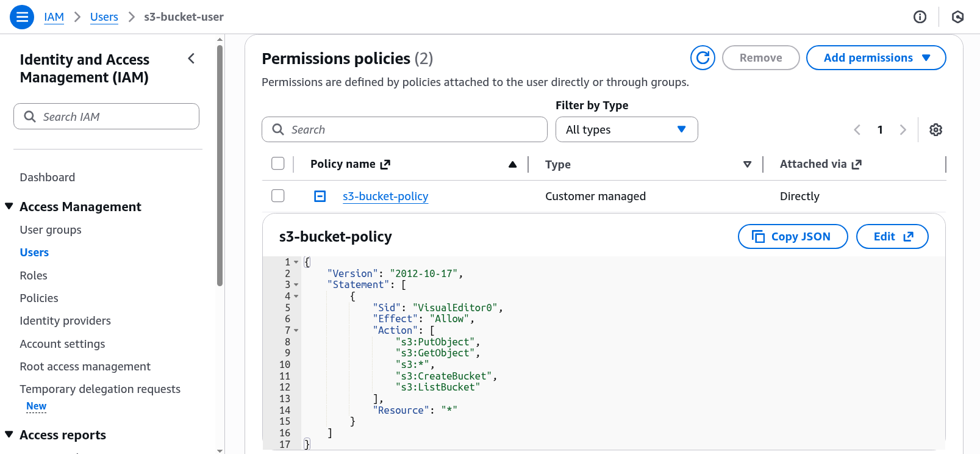The width and height of the screenshot is (980, 454).
Task: Click the info panel icon
Action: point(920,17)
